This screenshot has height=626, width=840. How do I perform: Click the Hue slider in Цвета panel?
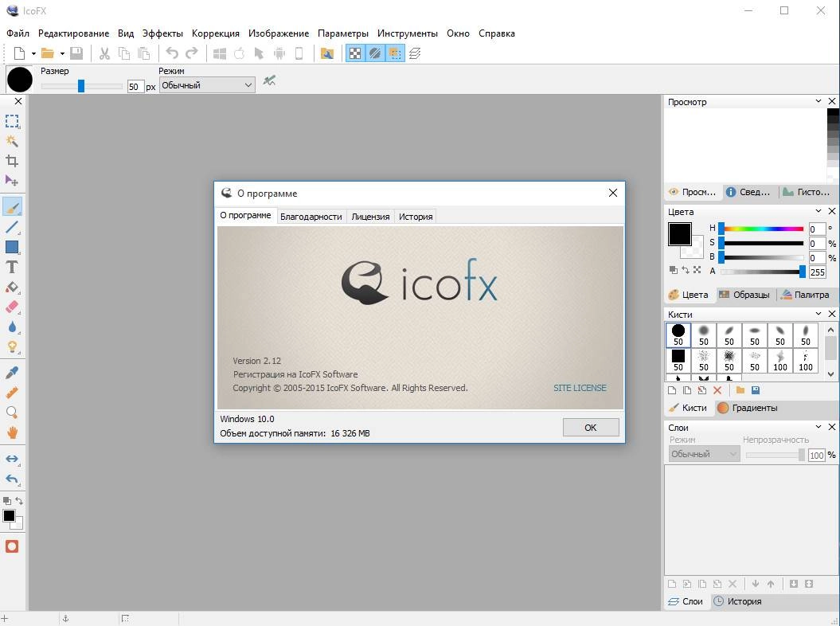click(762, 229)
